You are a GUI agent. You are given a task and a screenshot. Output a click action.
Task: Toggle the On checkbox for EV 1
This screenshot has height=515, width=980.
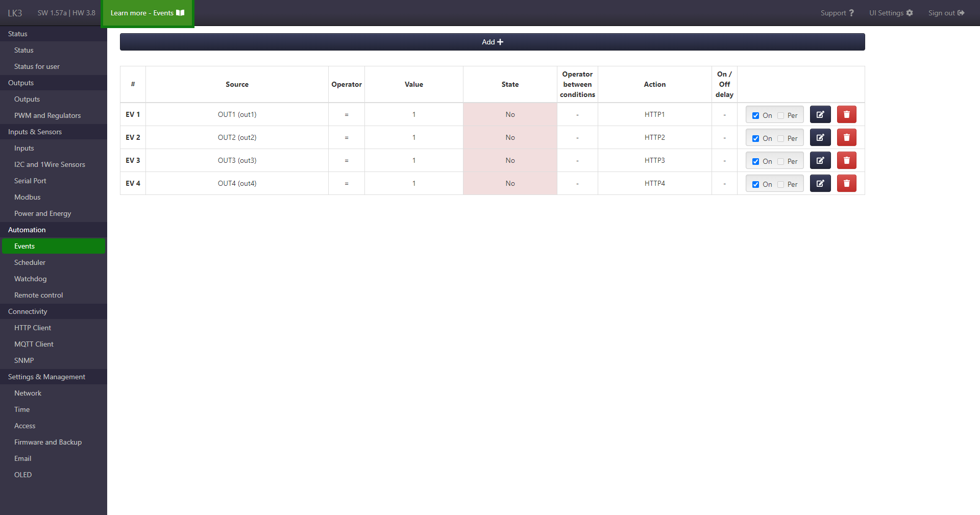(x=755, y=116)
